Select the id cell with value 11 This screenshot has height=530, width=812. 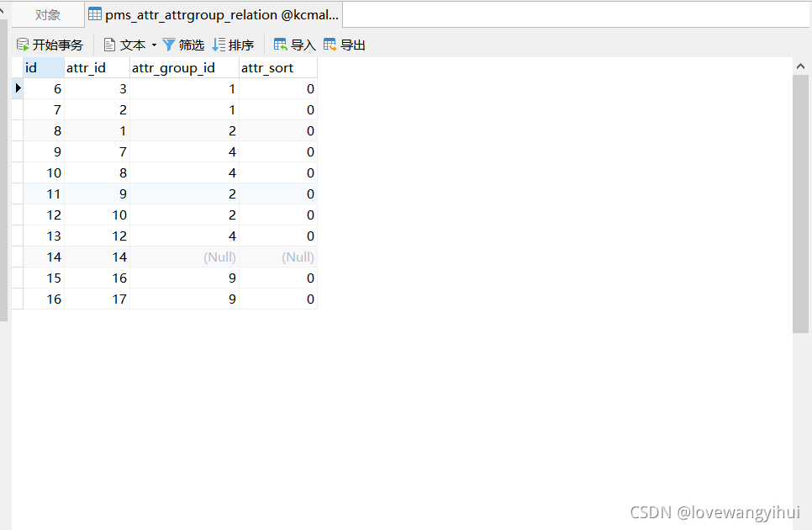tap(44, 193)
